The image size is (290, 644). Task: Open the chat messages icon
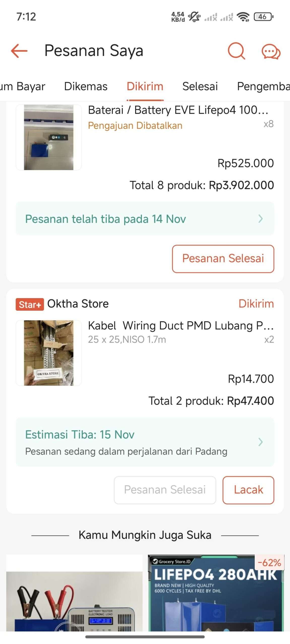point(271,52)
